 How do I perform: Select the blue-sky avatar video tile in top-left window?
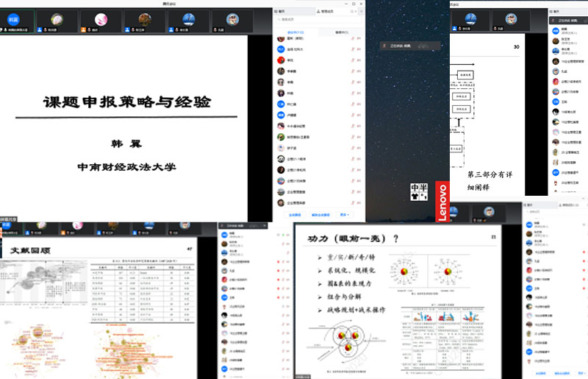184,19
